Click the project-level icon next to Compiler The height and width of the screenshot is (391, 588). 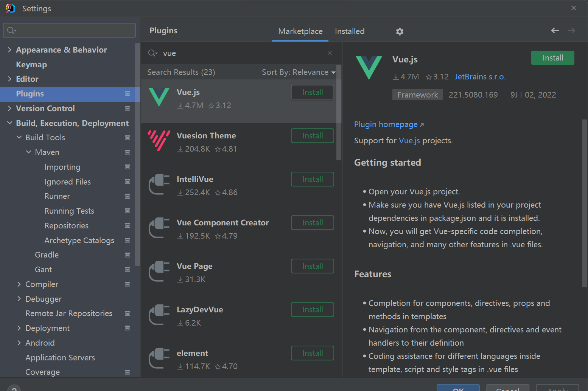[x=128, y=284]
